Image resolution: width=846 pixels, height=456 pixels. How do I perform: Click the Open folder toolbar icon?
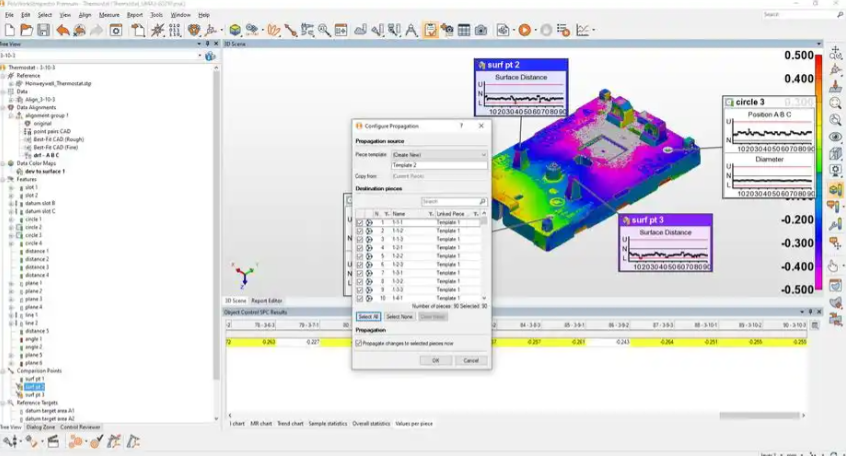(x=25, y=30)
